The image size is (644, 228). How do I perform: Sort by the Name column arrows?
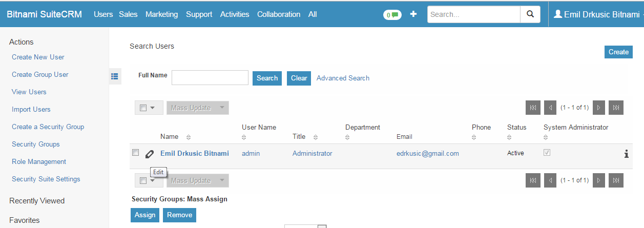(188, 137)
